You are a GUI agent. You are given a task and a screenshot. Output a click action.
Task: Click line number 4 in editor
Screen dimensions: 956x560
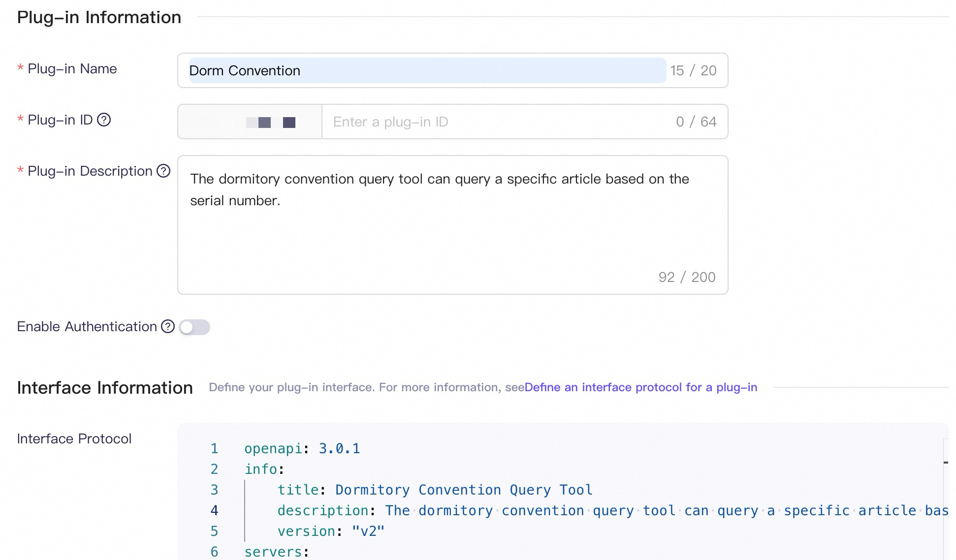[214, 511]
